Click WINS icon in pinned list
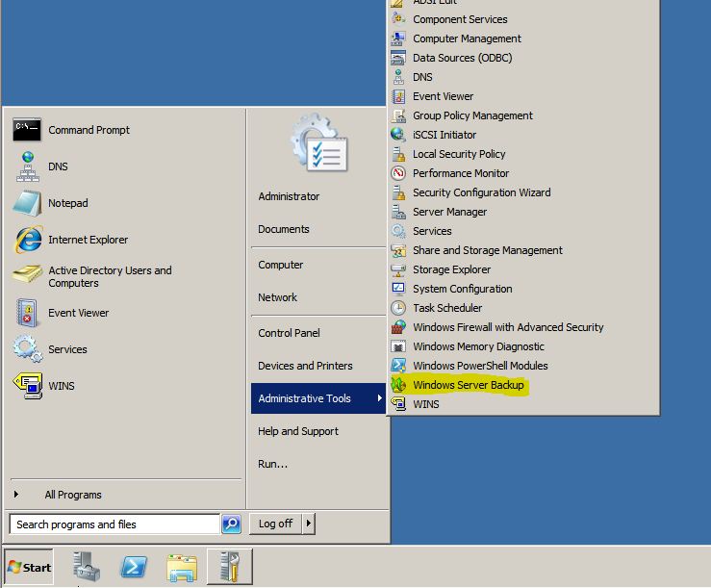Screen dimensions: 711x588 [28, 386]
